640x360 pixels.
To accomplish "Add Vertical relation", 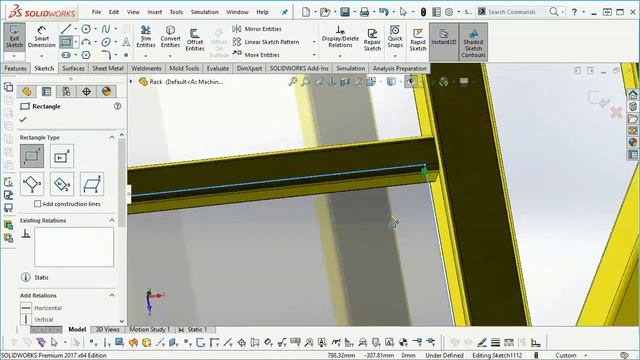I will coord(37,319).
